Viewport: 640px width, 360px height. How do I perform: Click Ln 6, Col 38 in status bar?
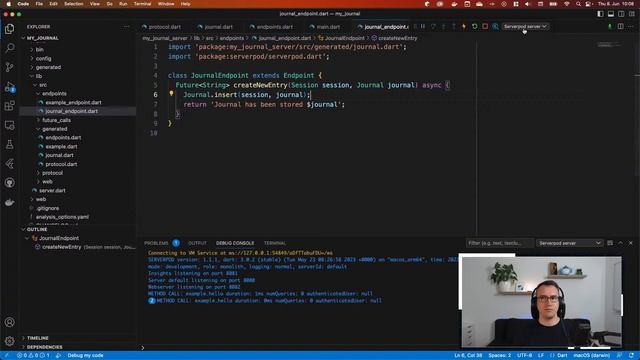tap(468, 356)
